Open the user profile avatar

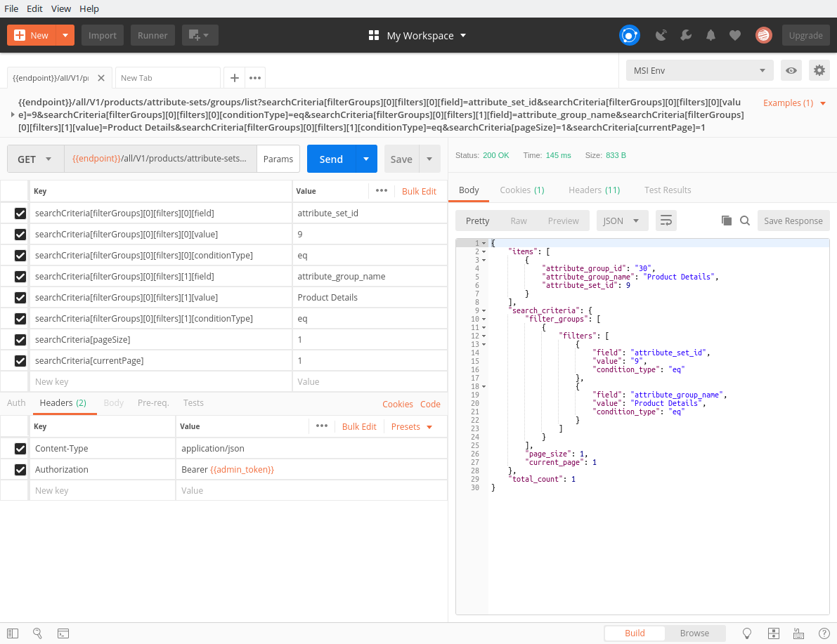[764, 35]
